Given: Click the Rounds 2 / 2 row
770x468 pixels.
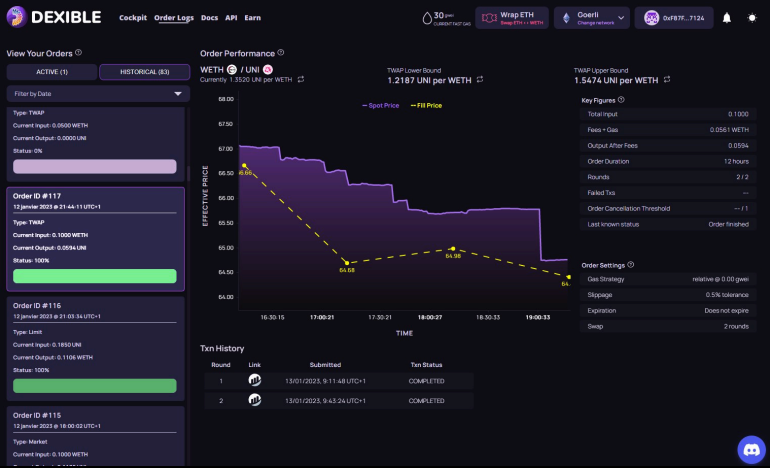Looking at the screenshot, I should (x=668, y=177).
